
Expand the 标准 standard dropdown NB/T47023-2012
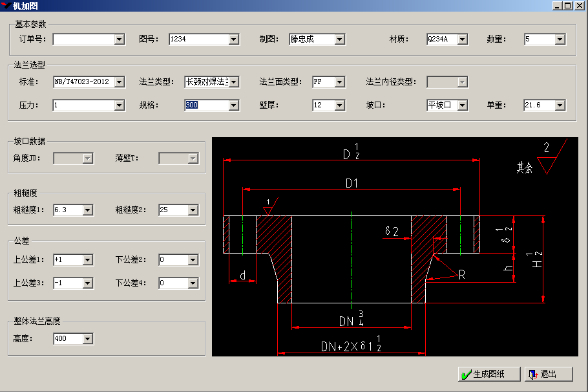coord(119,82)
